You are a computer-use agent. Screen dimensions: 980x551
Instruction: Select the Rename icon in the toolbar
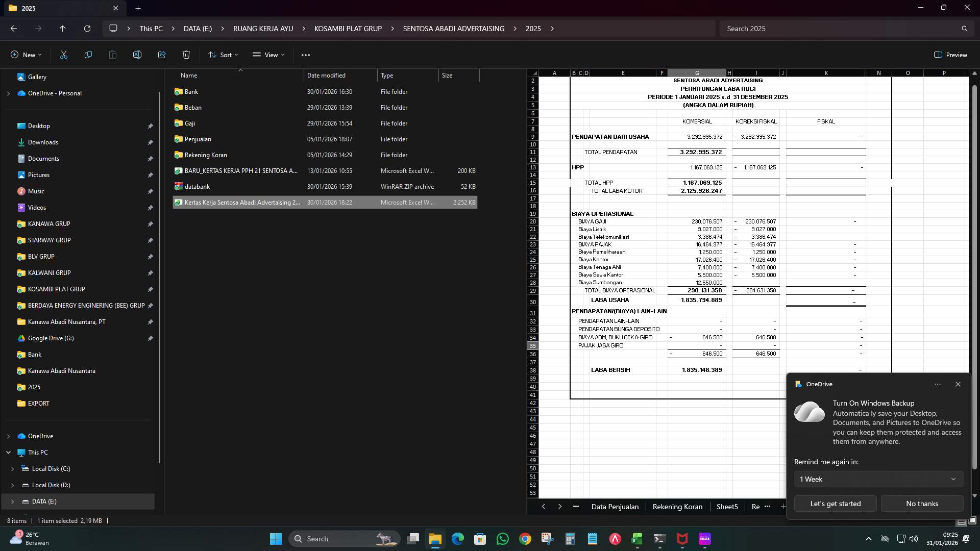[137, 55]
